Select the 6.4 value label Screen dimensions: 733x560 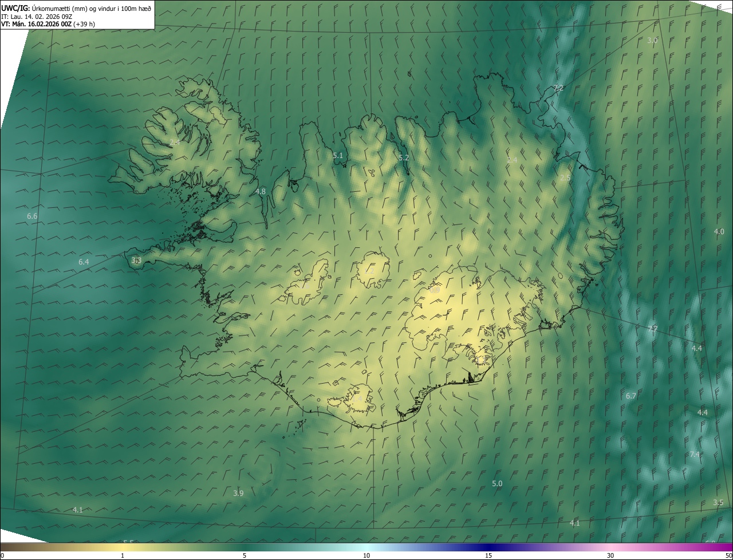pyautogui.click(x=84, y=262)
